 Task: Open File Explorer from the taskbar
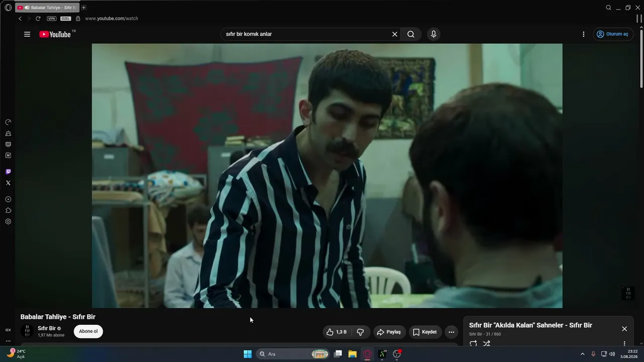[x=353, y=354]
